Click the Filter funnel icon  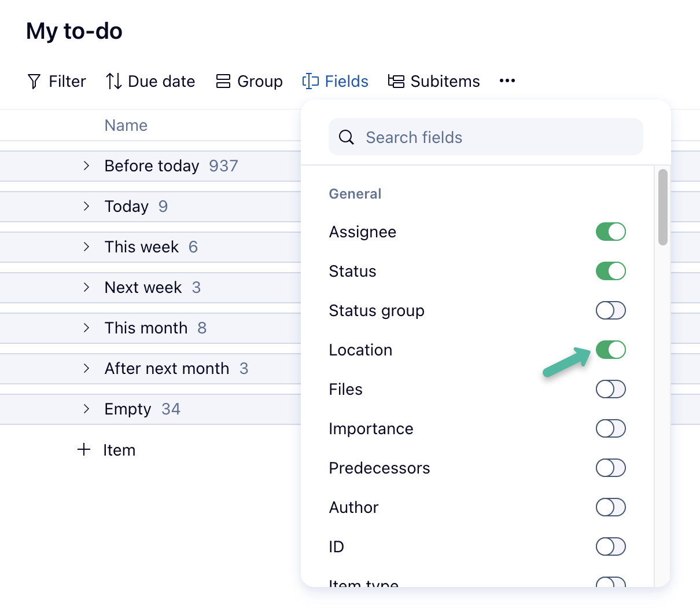34,82
